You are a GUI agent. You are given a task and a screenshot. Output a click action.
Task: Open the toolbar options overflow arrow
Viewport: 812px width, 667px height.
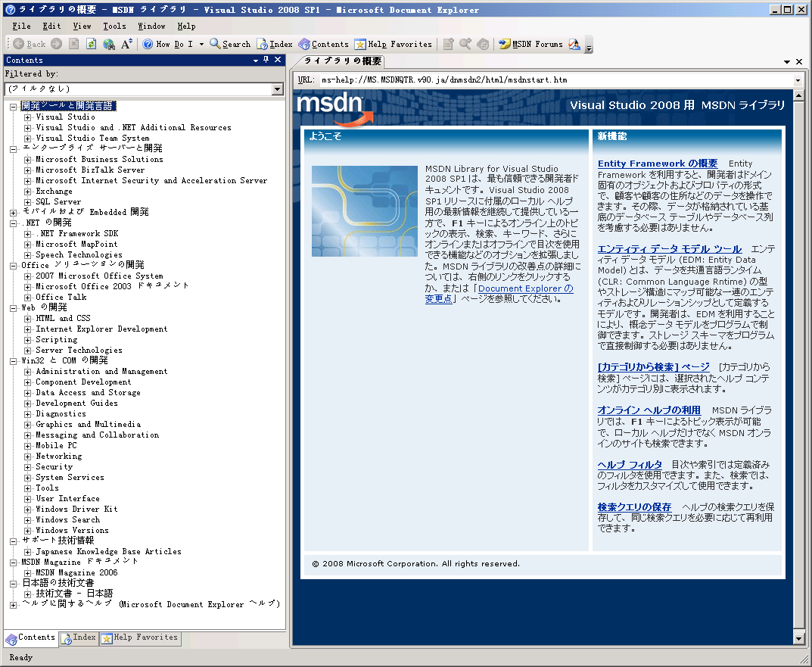(x=589, y=47)
